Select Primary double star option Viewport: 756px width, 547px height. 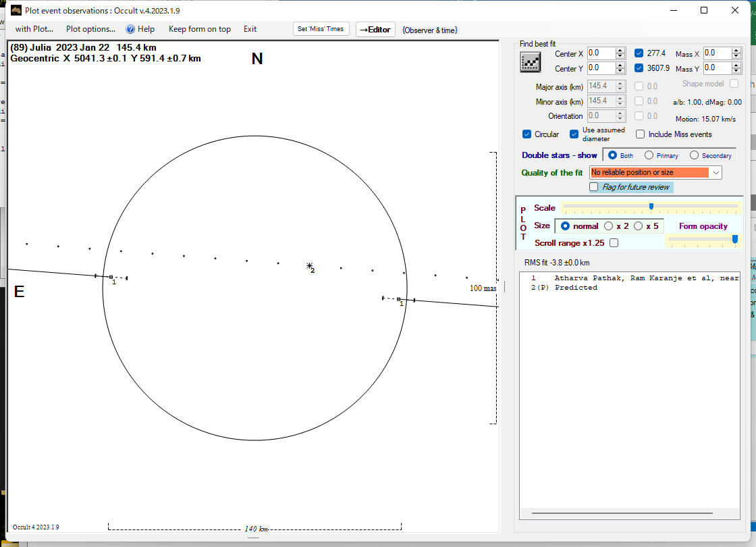tap(649, 155)
